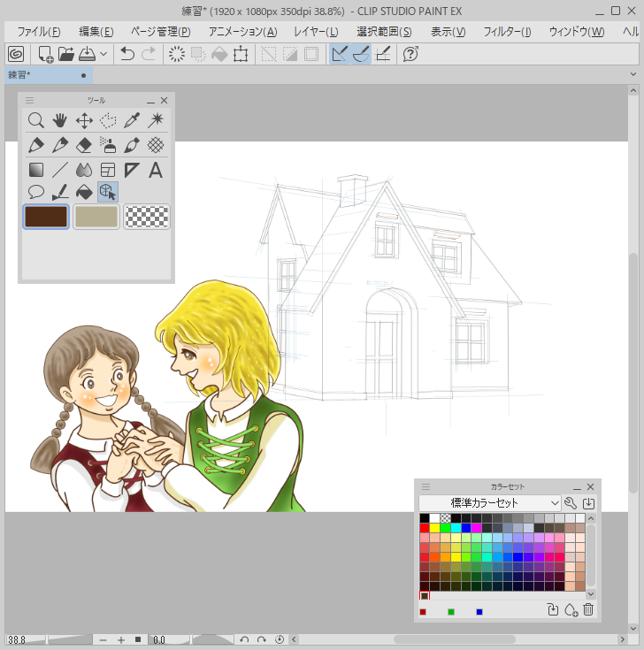Open the フィルター(I) menu
The width and height of the screenshot is (644, 650).
507,32
